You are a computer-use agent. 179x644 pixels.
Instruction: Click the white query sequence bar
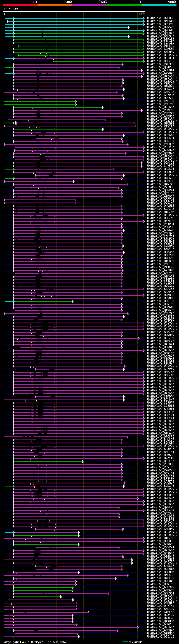74,11
